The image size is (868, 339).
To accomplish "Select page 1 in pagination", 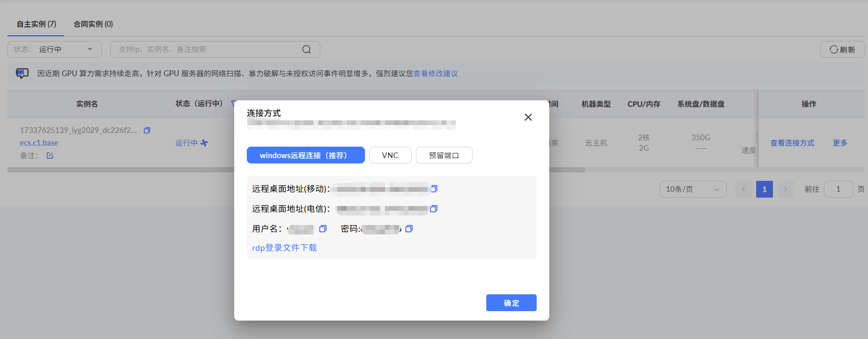I will (765, 189).
